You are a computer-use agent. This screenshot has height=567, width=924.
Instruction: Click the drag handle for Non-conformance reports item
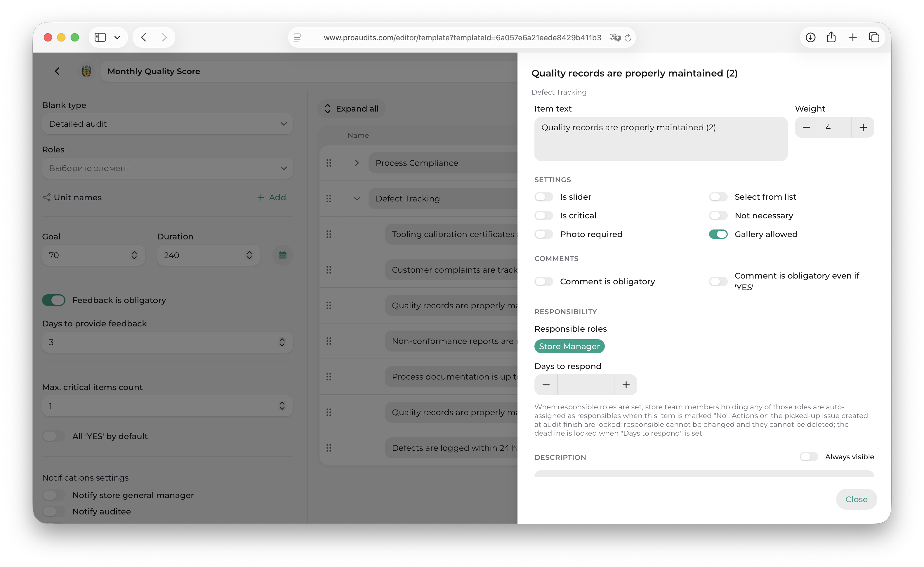tap(329, 341)
